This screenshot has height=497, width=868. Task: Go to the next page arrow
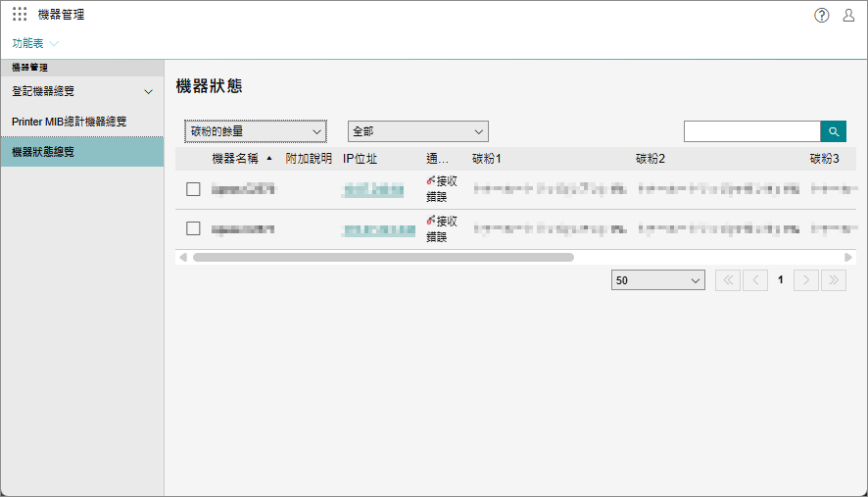(806, 280)
